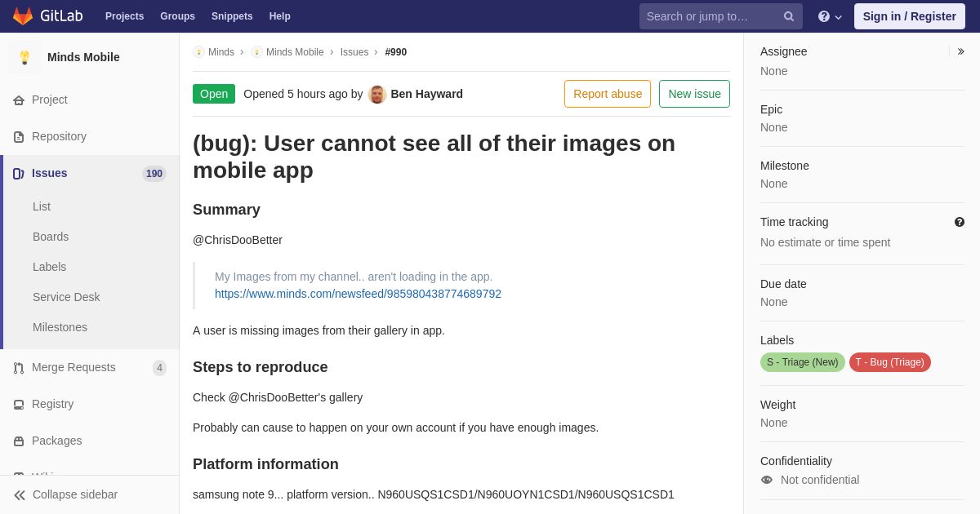
Task: Open the Snippets menu
Action: pos(232,16)
